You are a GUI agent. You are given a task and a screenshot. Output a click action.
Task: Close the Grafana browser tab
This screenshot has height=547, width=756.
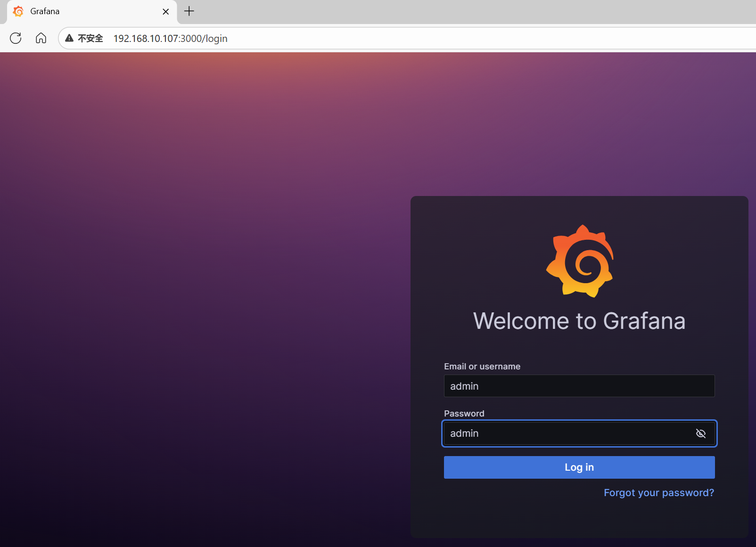[166, 11]
